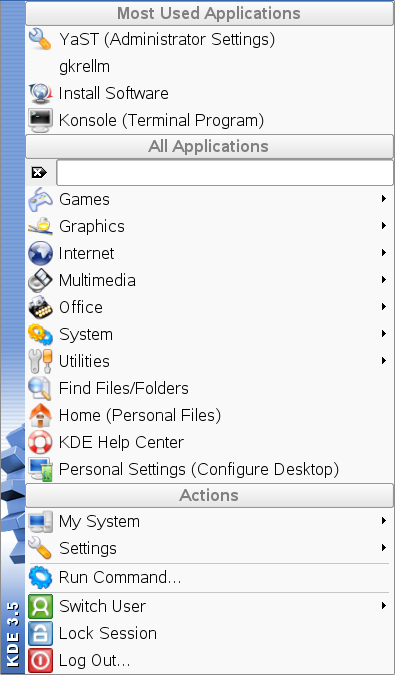The width and height of the screenshot is (395, 675).
Task: Click the Games gamepad icon
Action: [40, 199]
